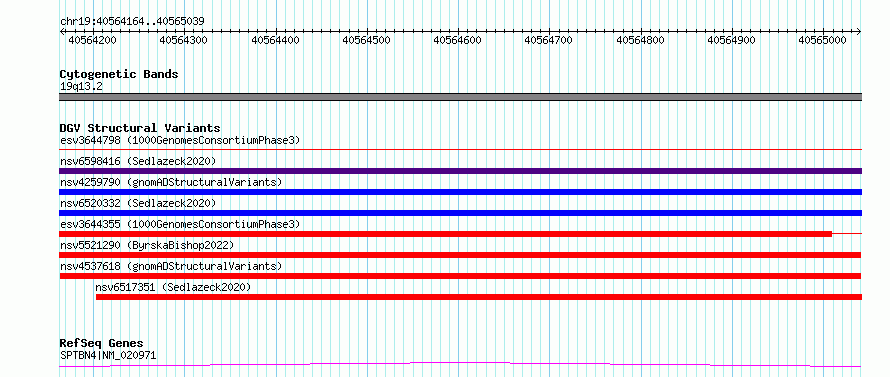
Task: Click the 40564700 ruler position
Action: coord(548,40)
